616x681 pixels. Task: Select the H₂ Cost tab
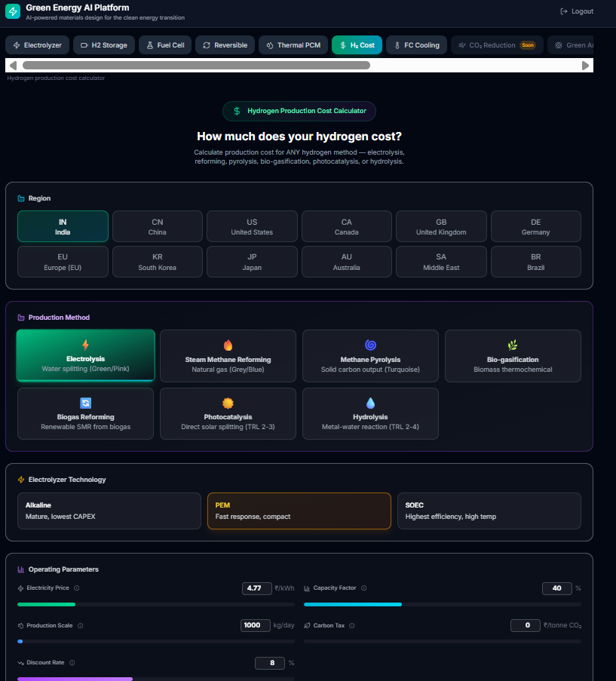[357, 45]
